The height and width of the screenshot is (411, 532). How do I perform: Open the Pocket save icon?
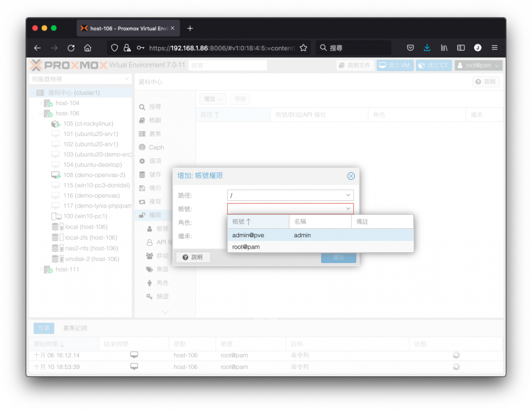pyautogui.click(x=410, y=48)
